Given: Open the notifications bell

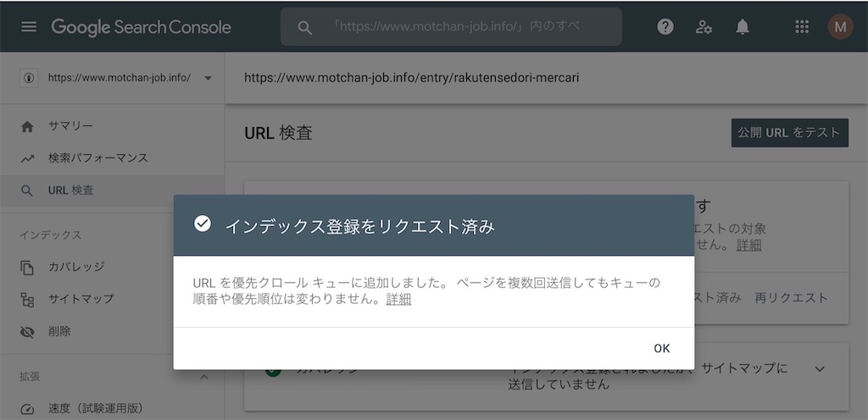Looking at the screenshot, I should click(743, 26).
